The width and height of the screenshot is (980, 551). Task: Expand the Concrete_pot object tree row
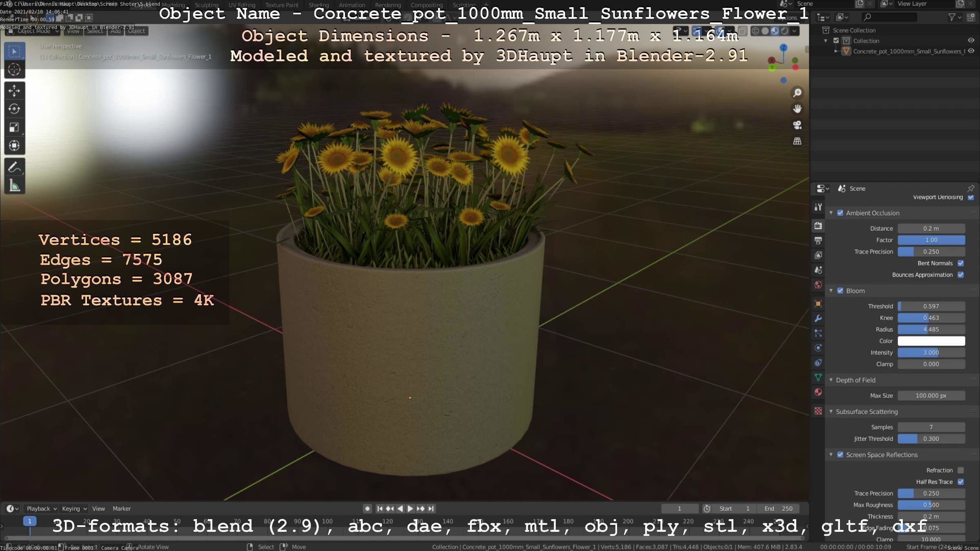(836, 51)
